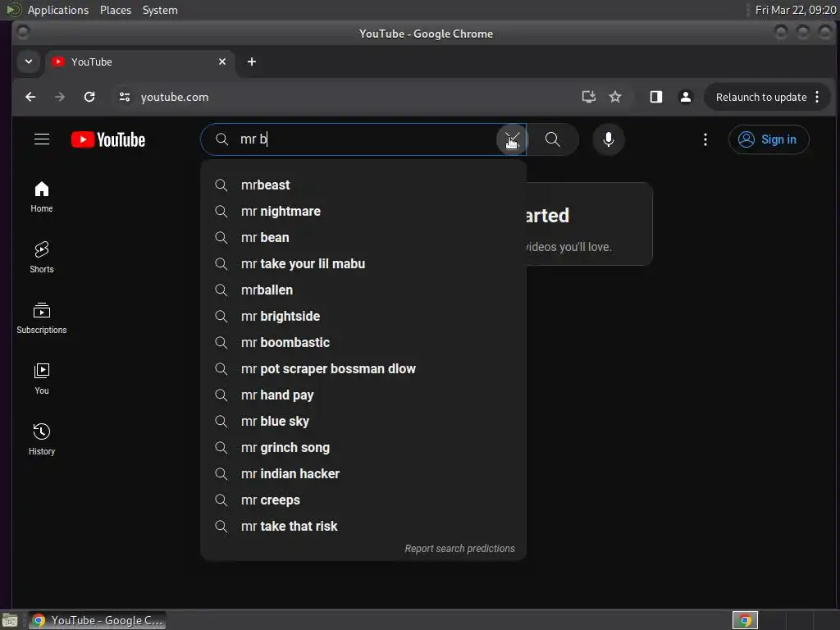840x630 pixels.
Task: Reload the page
Action: (89, 97)
